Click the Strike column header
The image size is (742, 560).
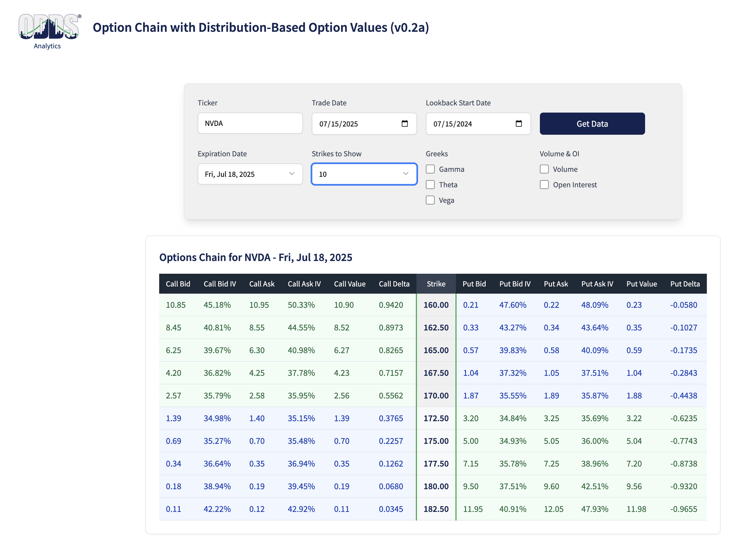[x=436, y=284]
